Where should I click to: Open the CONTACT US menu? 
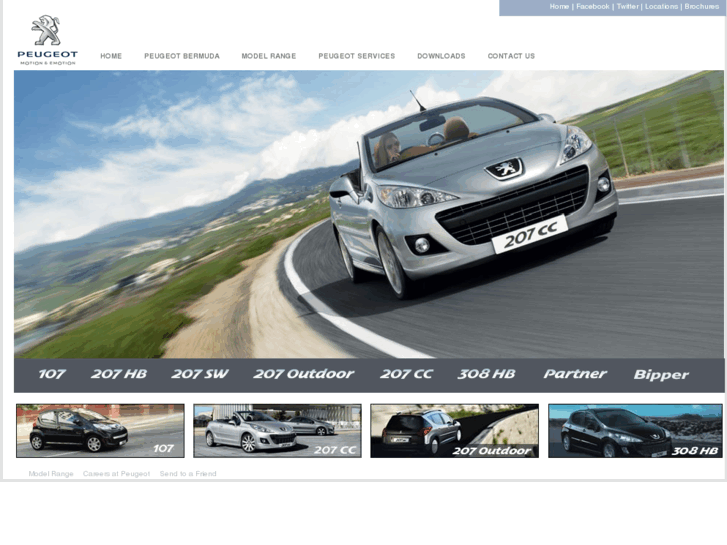point(511,56)
